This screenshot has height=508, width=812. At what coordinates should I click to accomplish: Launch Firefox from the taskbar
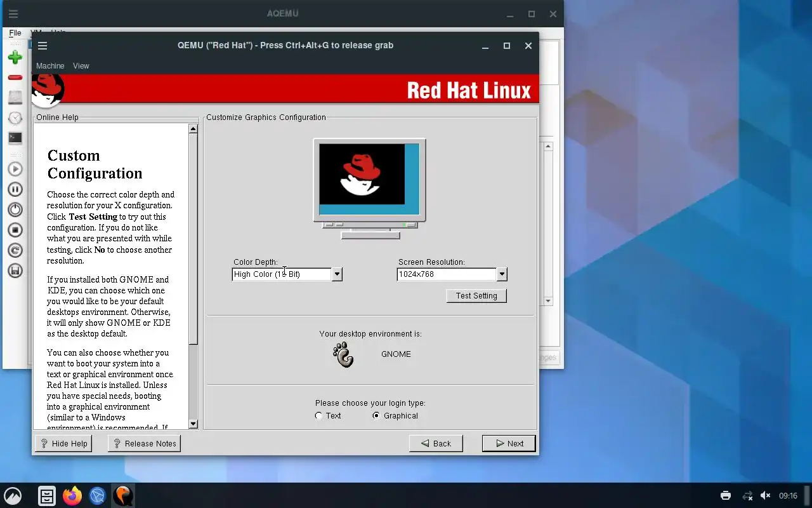pyautogui.click(x=72, y=496)
